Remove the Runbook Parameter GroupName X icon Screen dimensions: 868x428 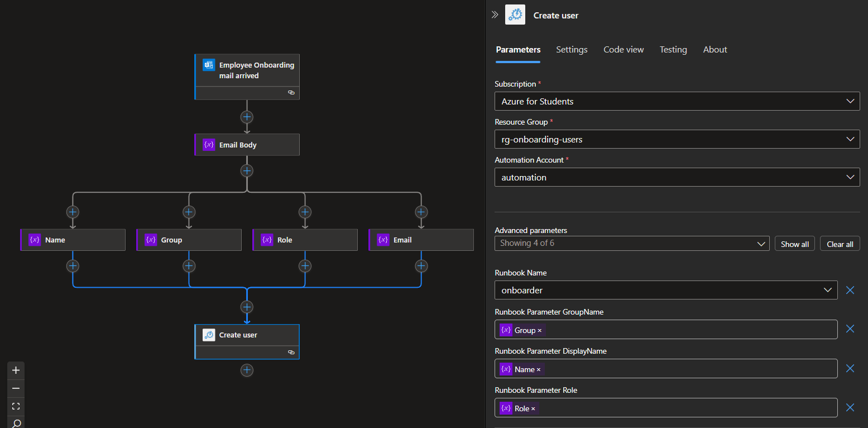[850, 329]
